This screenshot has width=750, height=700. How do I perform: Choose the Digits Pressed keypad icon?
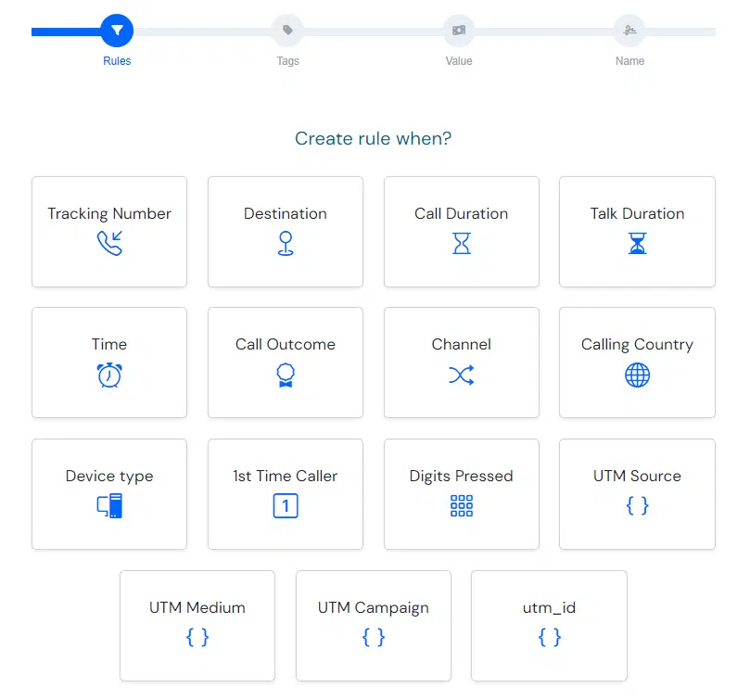pos(462,506)
